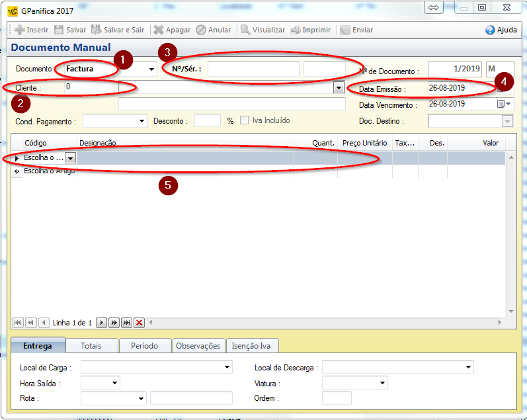The image size is (527, 420).
Task: Go to the next line in navigator
Action: click(x=101, y=323)
